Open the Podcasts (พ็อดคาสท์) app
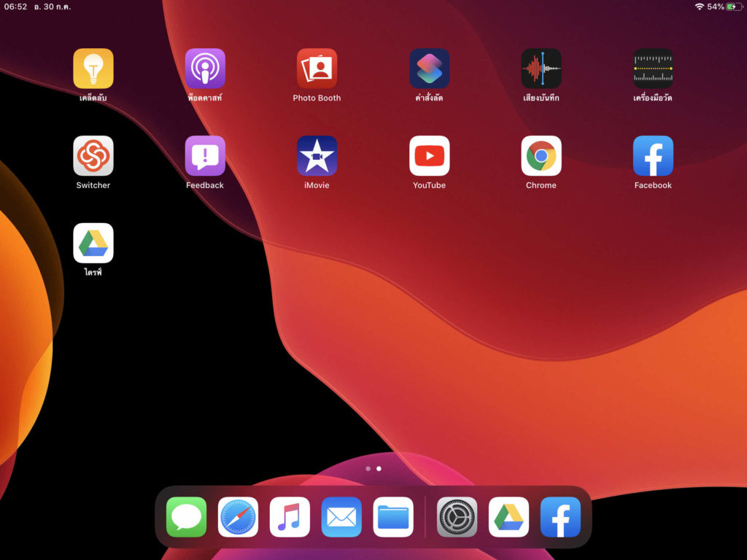Screen dimensions: 747x560 (x=205, y=68)
